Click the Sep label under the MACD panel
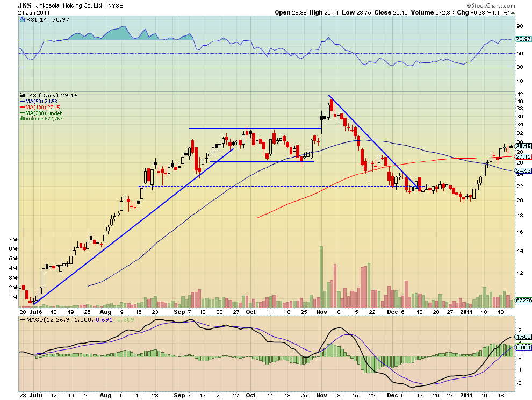 point(179,395)
